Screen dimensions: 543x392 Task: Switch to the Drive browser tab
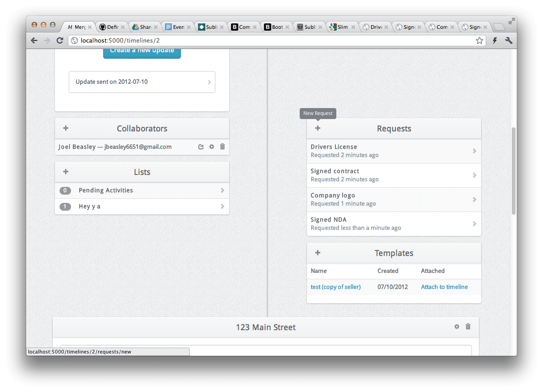coord(375,27)
